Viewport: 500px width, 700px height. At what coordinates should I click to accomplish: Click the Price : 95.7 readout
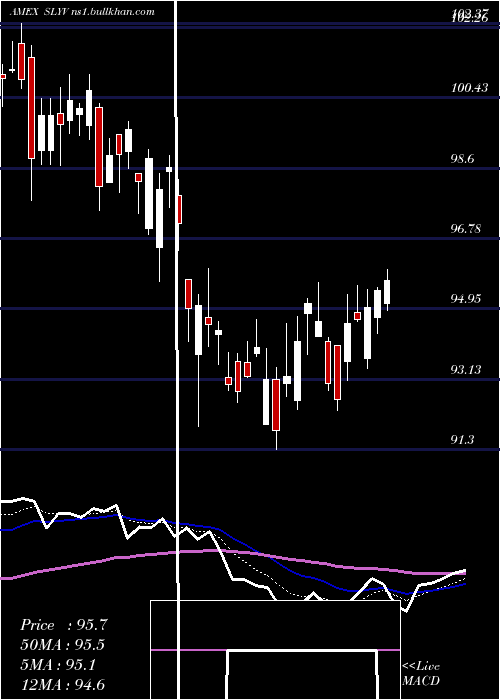(64, 625)
